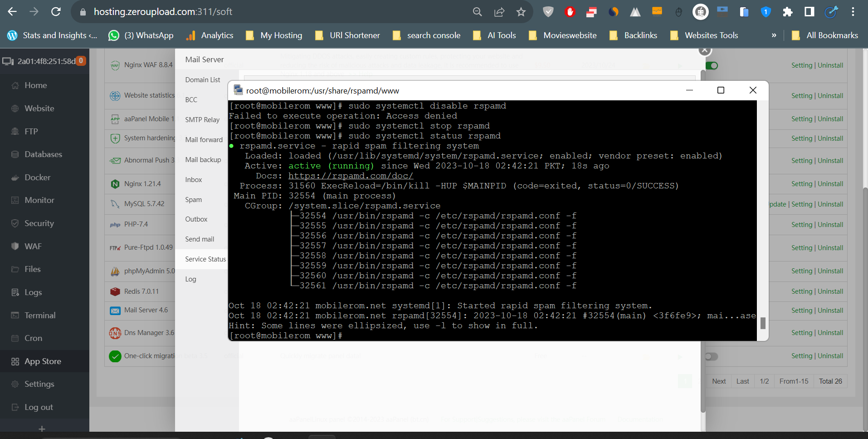
Task: Toggle off the Nginx WAF switch
Action: coord(712,66)
